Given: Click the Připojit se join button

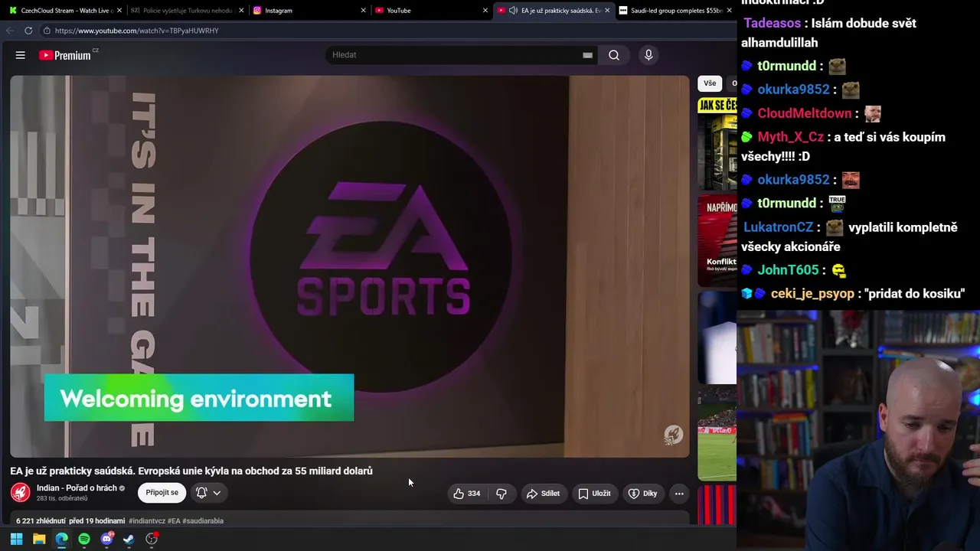Looking at the screenshot, I should click(162, 493).
